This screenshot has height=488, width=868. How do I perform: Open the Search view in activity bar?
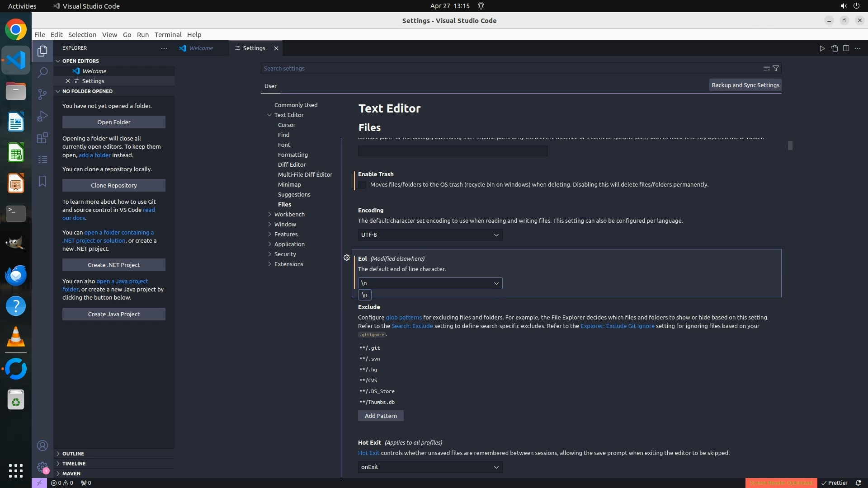[42, 72]
